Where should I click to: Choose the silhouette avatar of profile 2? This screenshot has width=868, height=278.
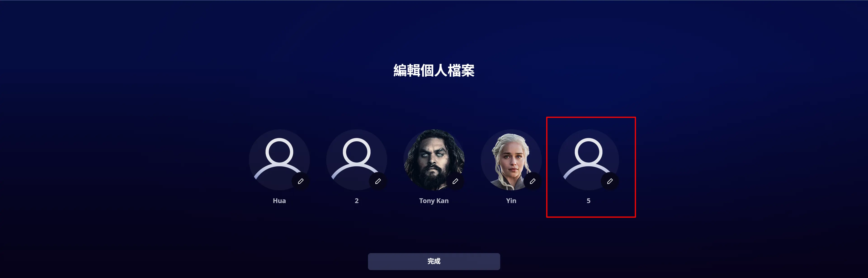tap(356, 160)
